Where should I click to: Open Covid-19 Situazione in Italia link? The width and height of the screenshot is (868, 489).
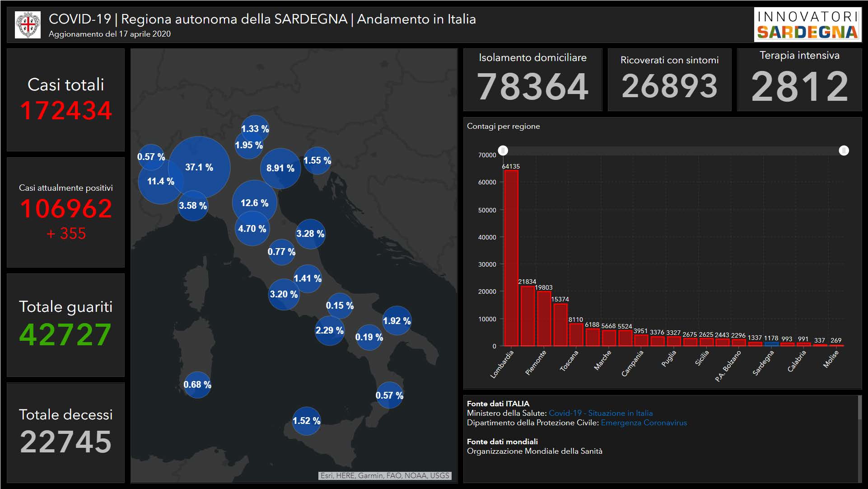tap(600, 413)
